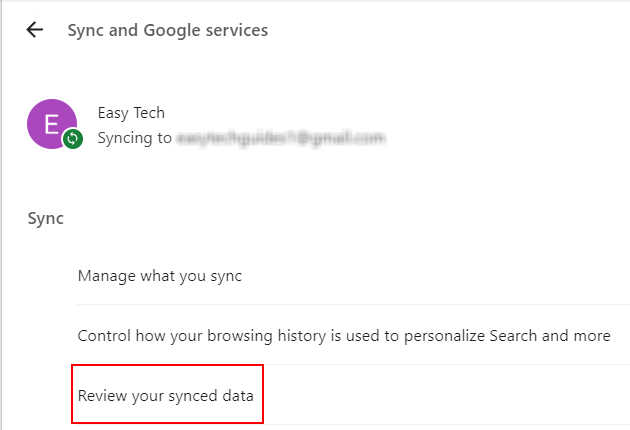Click the green sync status badge
Screen dimensions: 630x430
(x=72, y=140)
